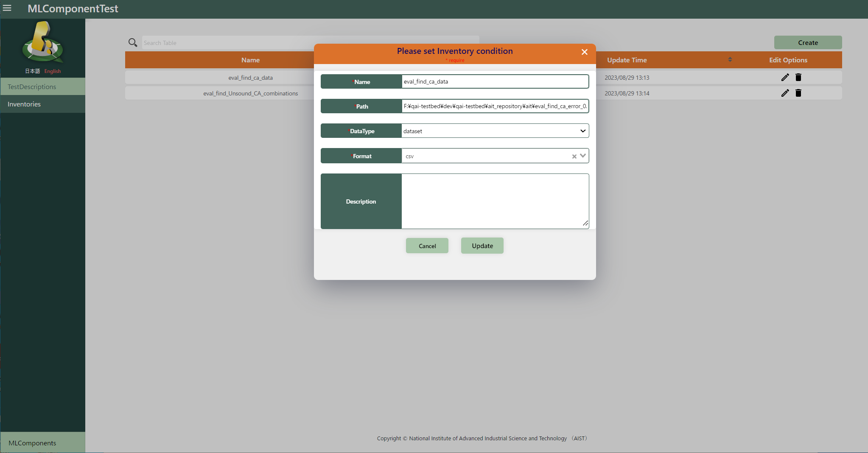This screenshot has height=453, width=868.
Task: Edit the eval_find_ca_data row with pencil icon
Action: (785, 77)
